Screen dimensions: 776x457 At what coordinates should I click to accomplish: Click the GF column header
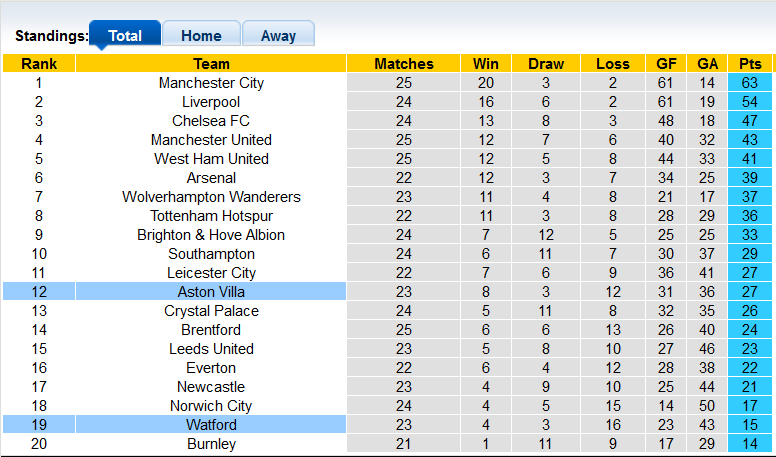pos(665,64)
